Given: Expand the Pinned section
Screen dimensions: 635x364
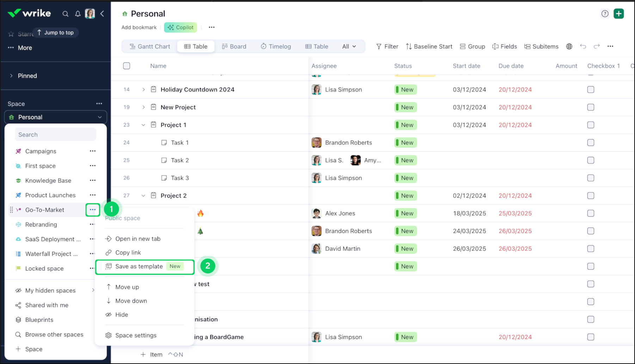Looking at the screenshot, I should coord(11,76).
